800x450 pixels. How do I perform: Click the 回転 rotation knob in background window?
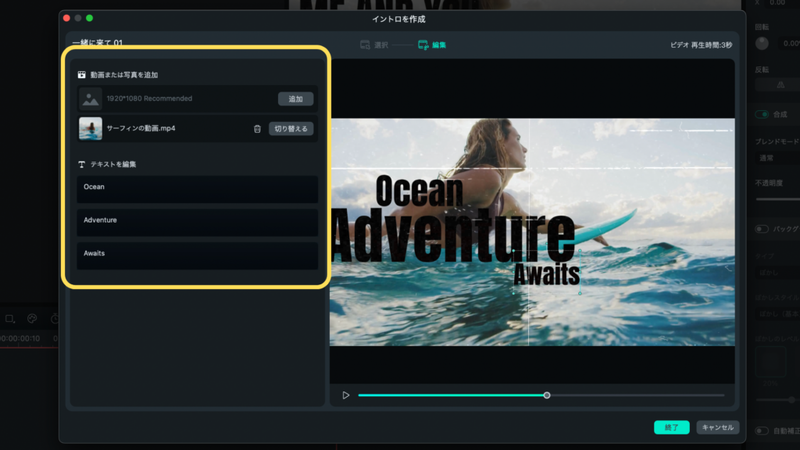click(x=762, y=43)
